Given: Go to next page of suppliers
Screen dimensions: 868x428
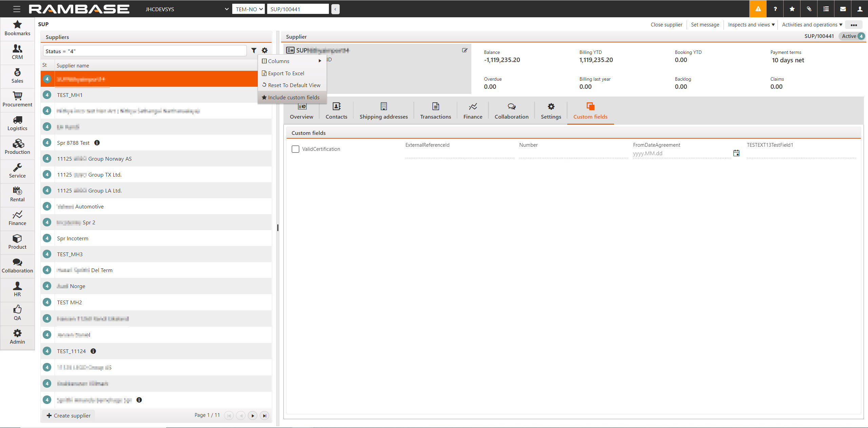Looking at the screenshot, I should pyautogui.click(x=253, y=415).
